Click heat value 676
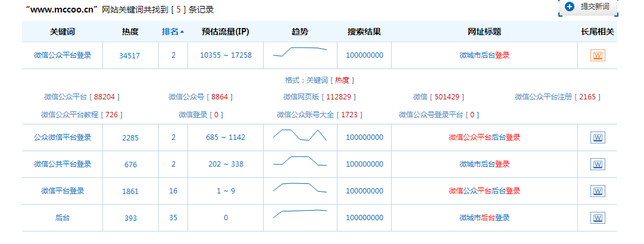The height and width of the screenshot is (244, 644). 130,165
